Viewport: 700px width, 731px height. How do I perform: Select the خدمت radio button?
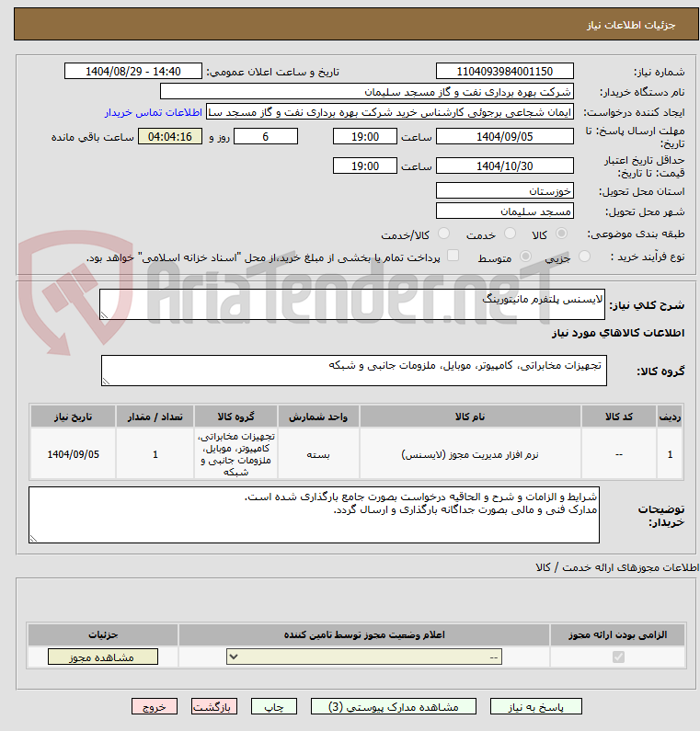pos(511,234)
